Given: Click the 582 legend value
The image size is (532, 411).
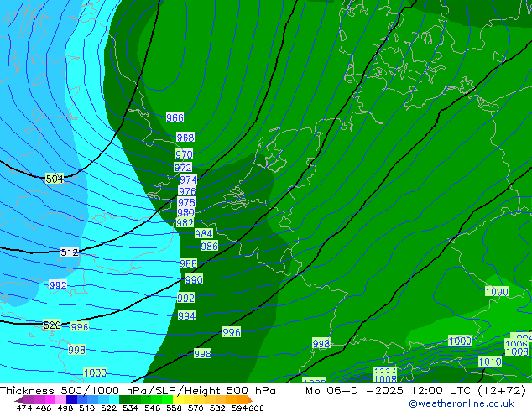Looking at the screenshot, I should pyautogui.click(x=217, y=408).
